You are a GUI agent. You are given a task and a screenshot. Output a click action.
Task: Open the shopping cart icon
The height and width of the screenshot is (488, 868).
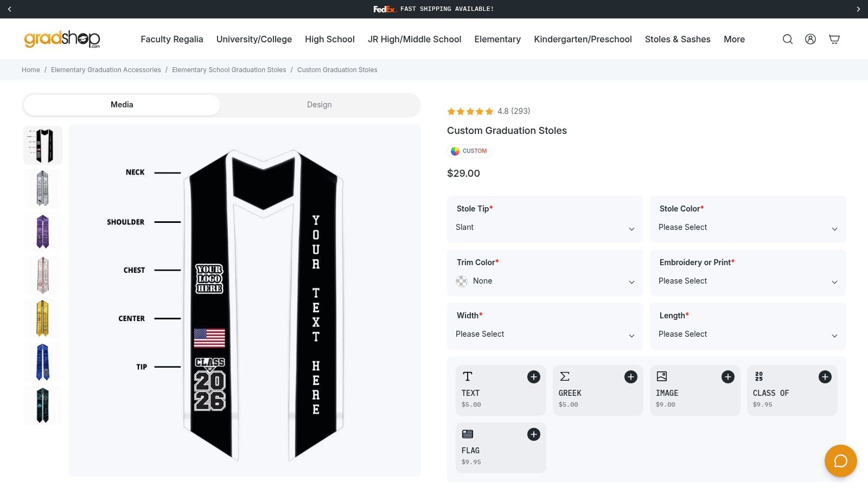click(834, 39)
